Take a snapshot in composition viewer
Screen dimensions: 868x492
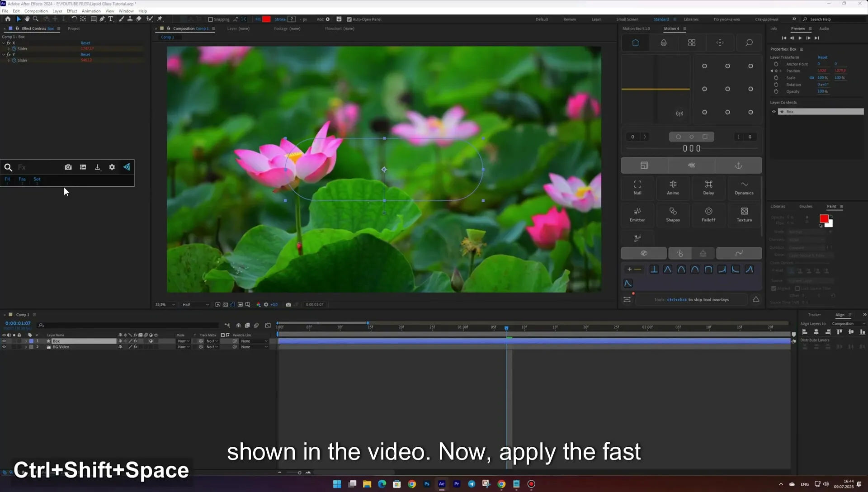click(x=288, y=305)
